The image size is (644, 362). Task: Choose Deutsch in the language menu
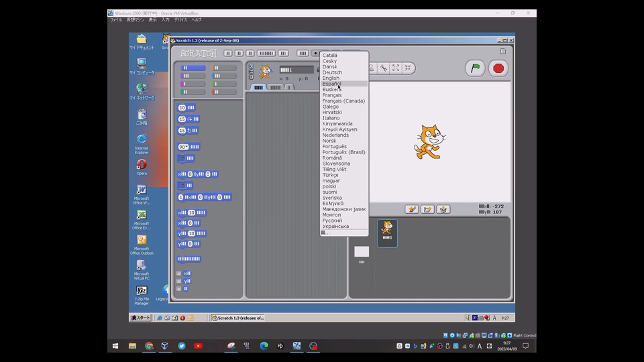(x=343, y=72)
